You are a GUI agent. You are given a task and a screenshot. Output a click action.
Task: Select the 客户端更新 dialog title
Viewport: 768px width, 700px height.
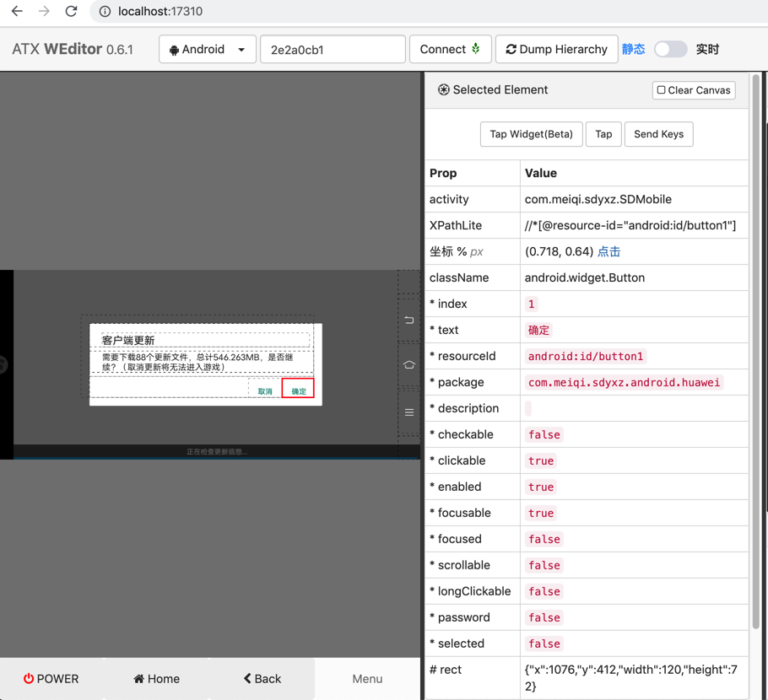click(127, 340)
